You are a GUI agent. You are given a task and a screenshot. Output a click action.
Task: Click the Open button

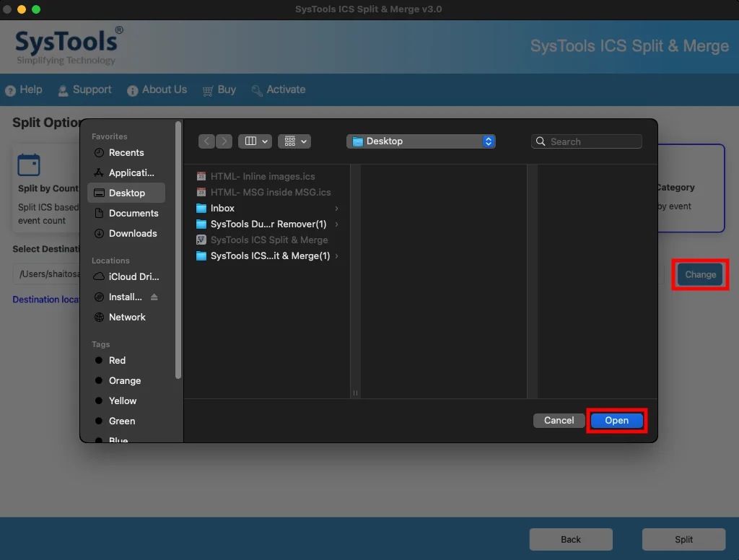point(617,421)
